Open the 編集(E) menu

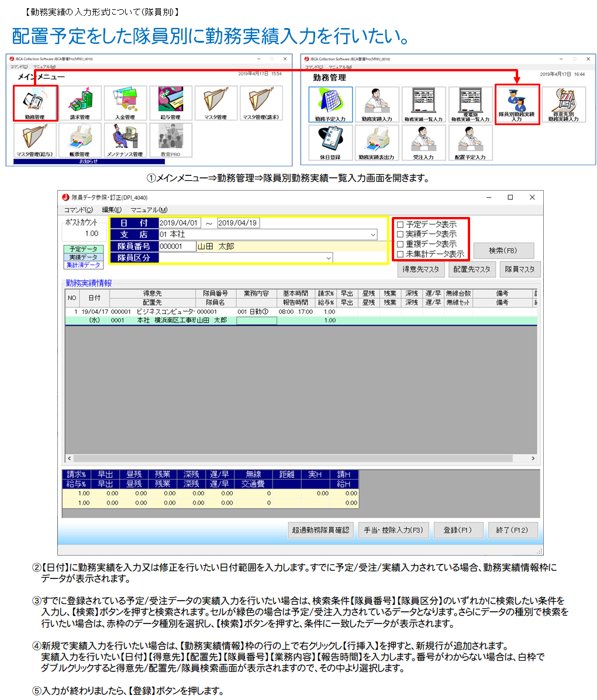pyautogui.click(x=112, y=210)
